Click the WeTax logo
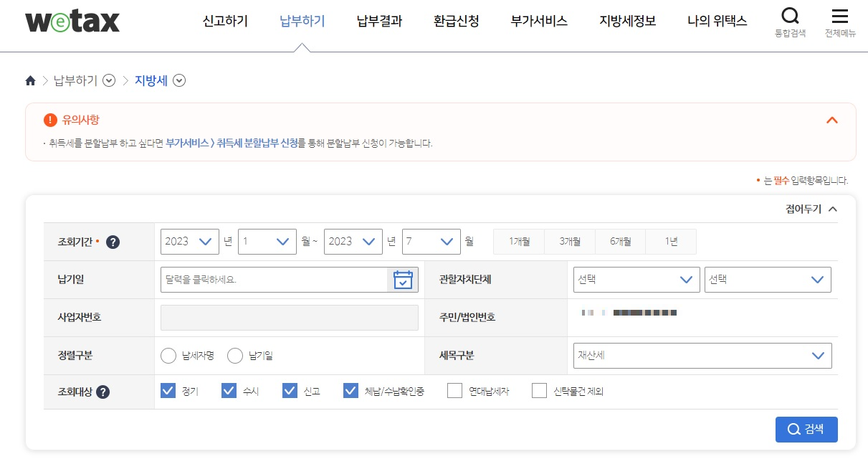 point(72,21)
